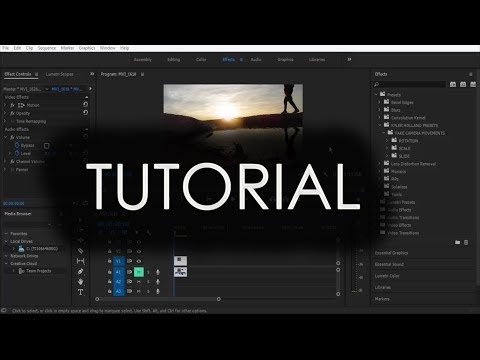Toggle the Bypass checkbox

[47, 146]
